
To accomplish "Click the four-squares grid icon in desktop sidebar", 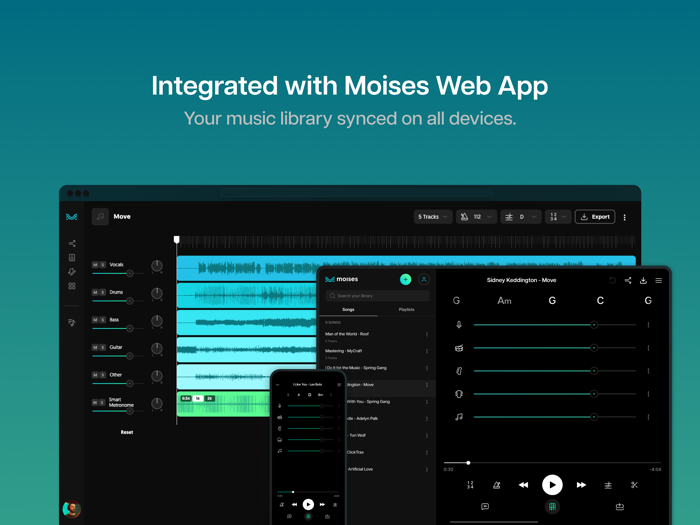I will (x=72, y=286).
